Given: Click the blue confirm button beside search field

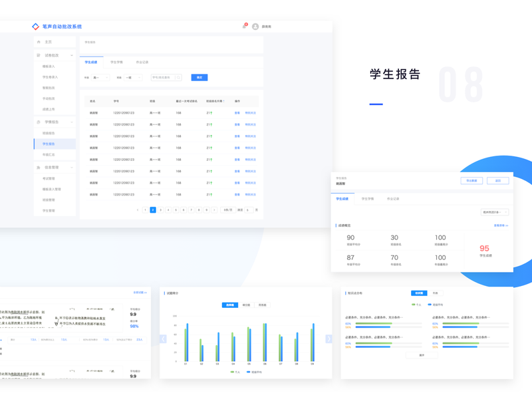Looking at the screenshot, I should pyautogui.click(x=199, y=78).
